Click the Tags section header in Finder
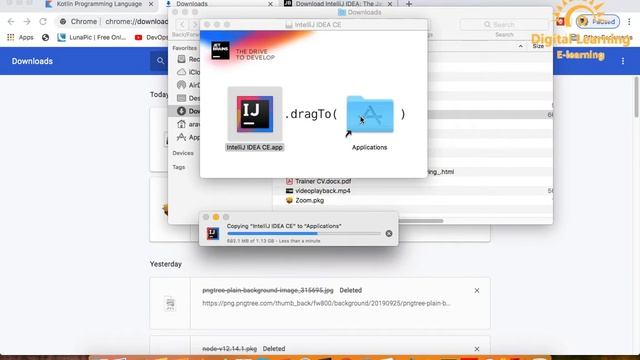This screenshot has width=640, height=360. pyautogui.click(x=178, y=167)
